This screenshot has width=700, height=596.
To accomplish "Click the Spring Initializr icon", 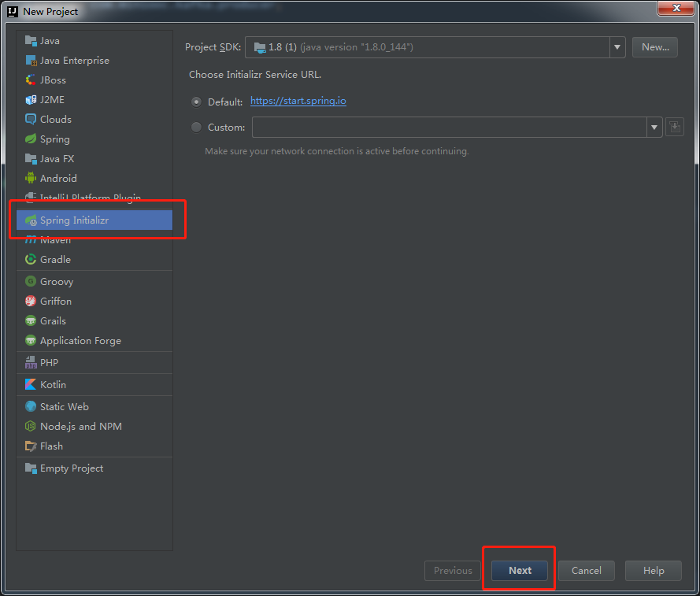I will (31, 220).
